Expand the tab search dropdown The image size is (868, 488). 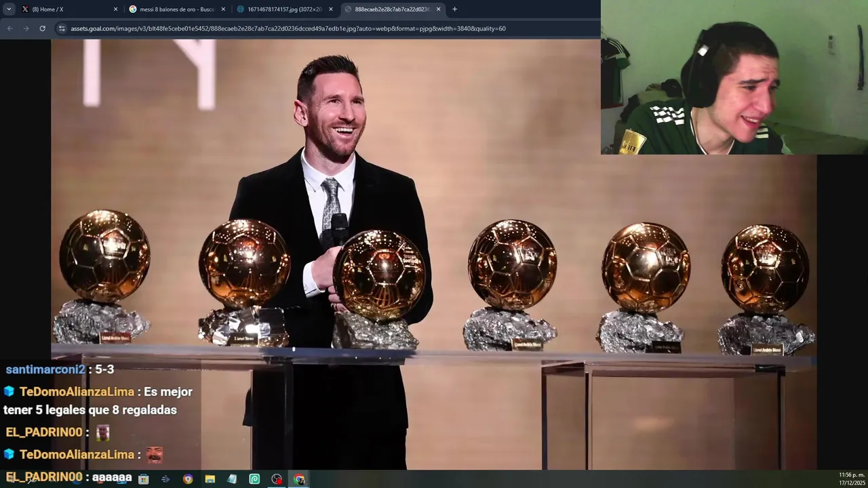(x=9, y=9)
